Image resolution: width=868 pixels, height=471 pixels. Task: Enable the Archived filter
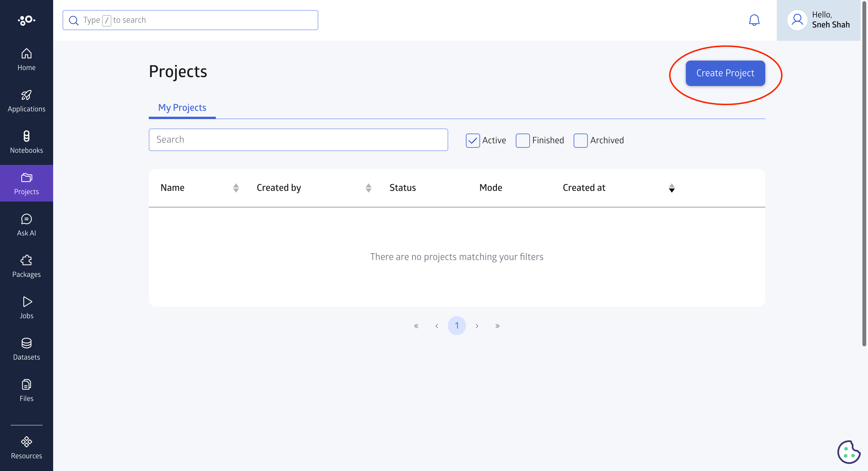click(580, 140)
